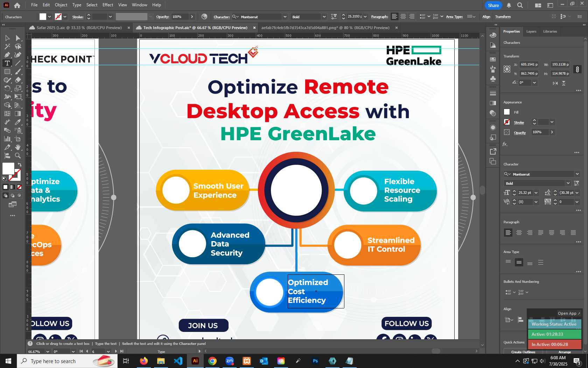Select the Lasso tool
This screenshot has width=588, height=368.
point(18,46)
